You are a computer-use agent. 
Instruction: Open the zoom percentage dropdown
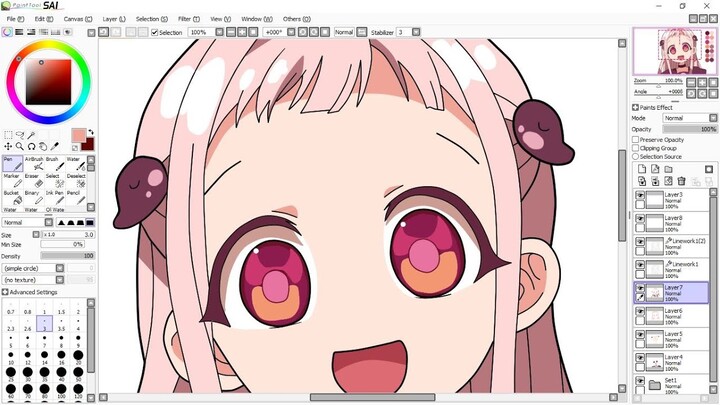tap(219, 32)
